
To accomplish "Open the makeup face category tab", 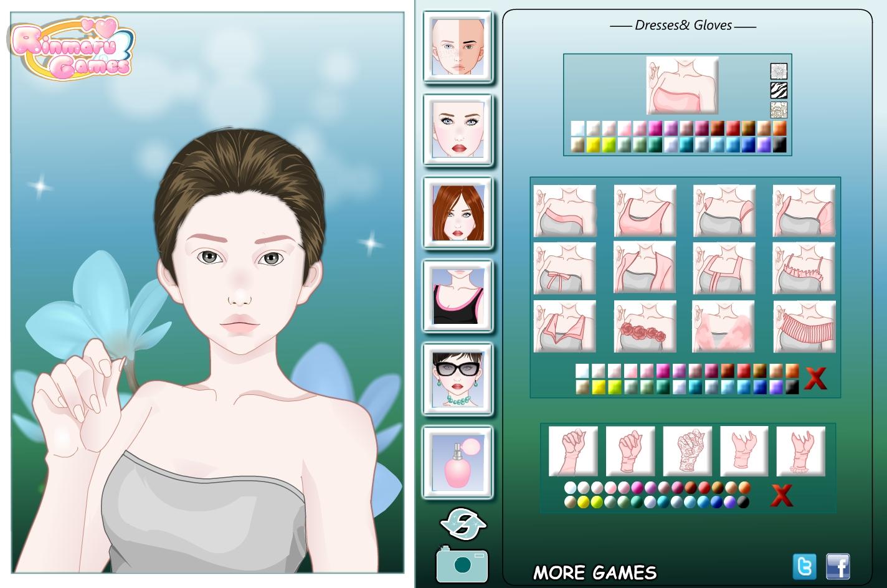I will (x=458, y=130).
